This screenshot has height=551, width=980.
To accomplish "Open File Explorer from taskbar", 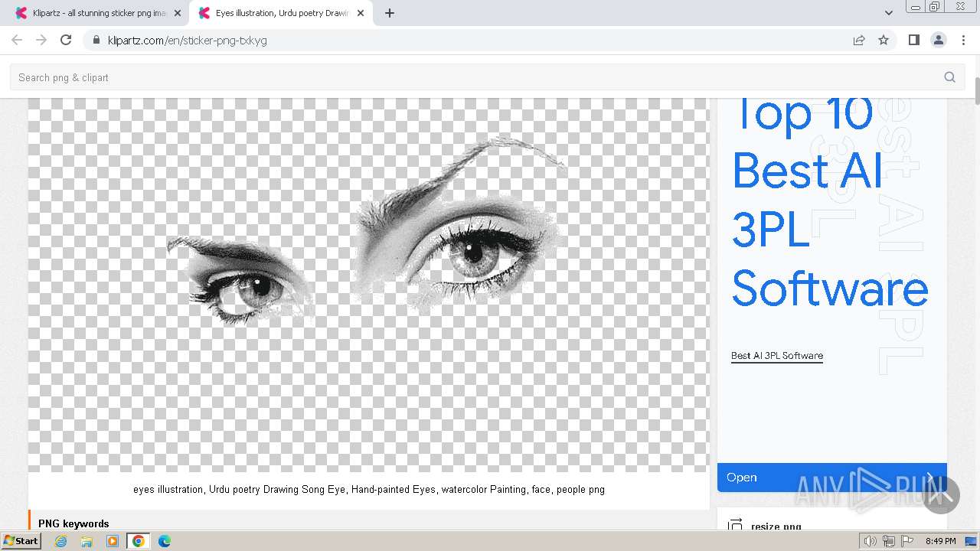I will [x=87, y=541].
